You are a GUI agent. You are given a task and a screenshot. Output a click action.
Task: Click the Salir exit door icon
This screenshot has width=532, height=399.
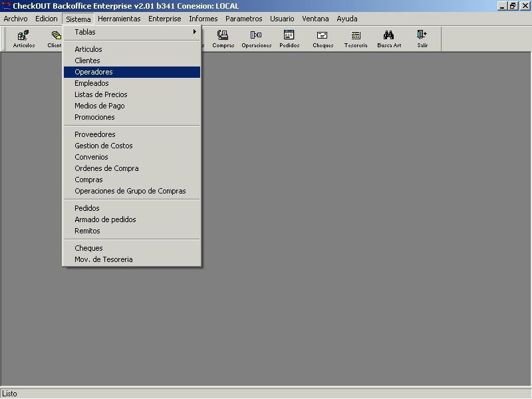(422, 39)
